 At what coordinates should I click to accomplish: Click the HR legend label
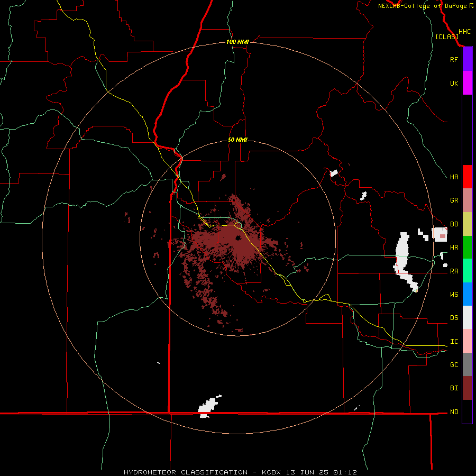tap(454, 248)
